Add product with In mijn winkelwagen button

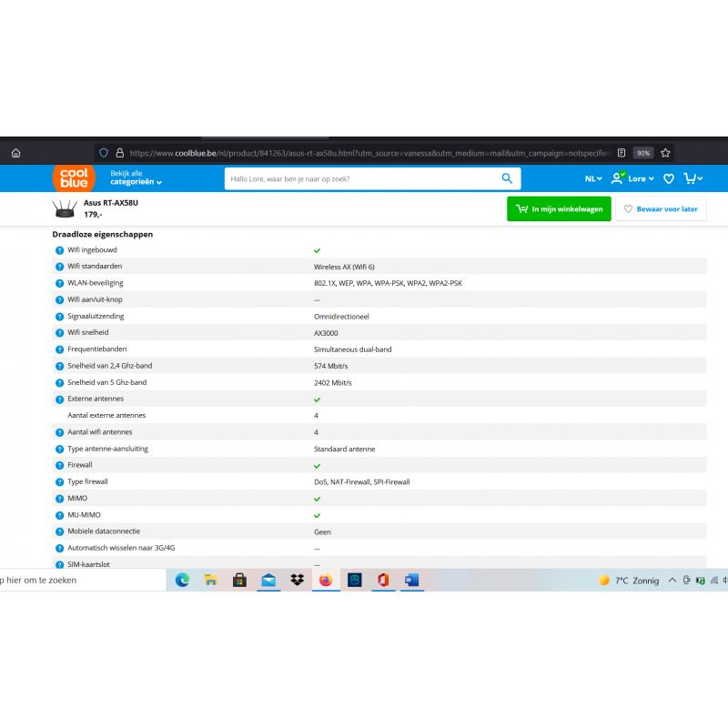[x=559, y=209]
